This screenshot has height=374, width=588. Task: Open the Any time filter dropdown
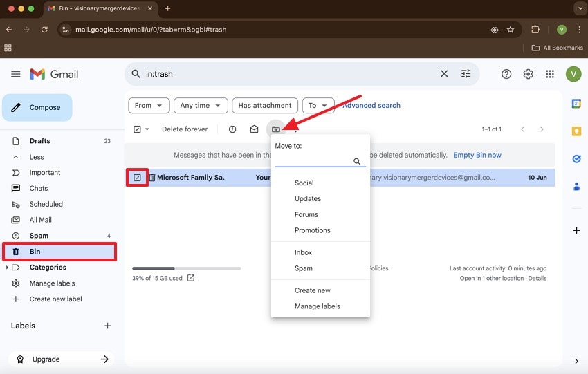pos(201,106)
